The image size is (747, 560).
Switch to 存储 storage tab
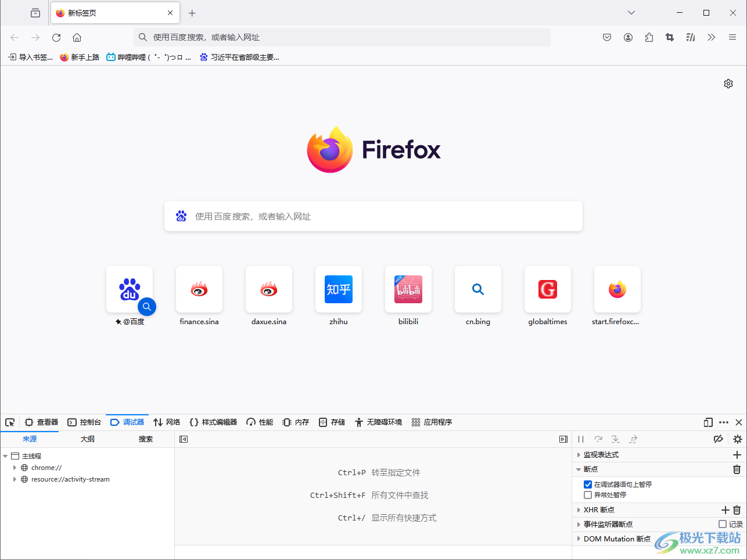(332, 422)
